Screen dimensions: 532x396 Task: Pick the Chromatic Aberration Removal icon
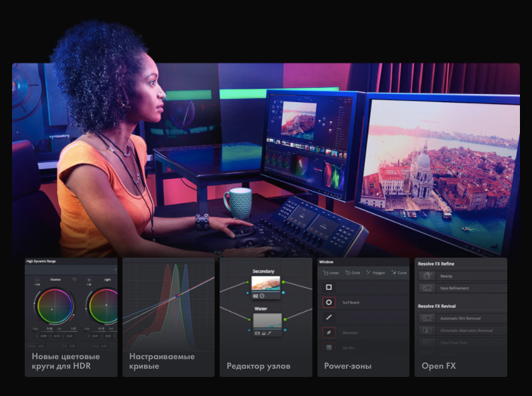[x=427, y=331]
